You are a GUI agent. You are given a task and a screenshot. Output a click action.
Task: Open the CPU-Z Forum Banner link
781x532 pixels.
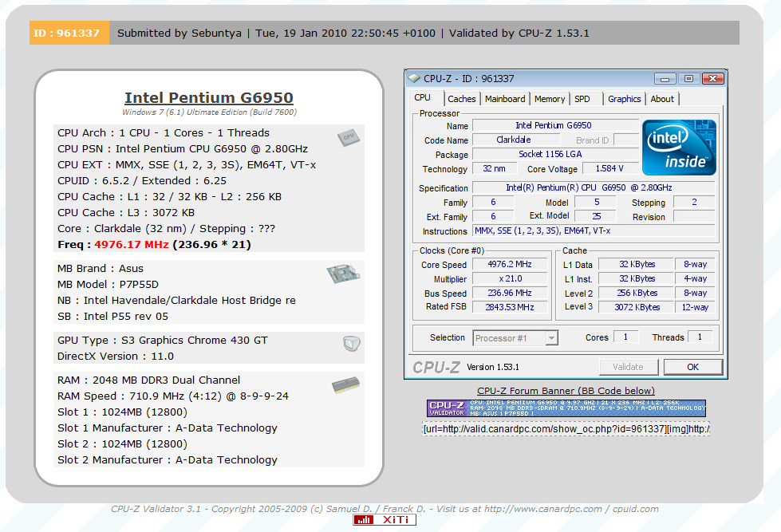[x=566, y=391]
